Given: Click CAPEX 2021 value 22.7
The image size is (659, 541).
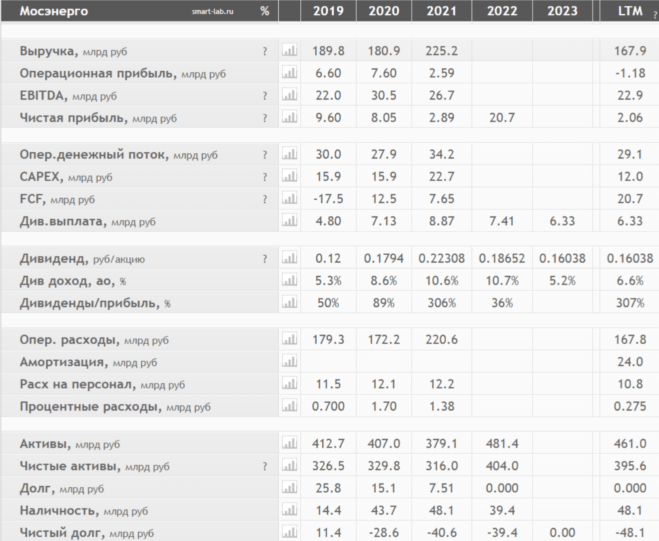Looking at the screenshot, I should pos(441,177).
